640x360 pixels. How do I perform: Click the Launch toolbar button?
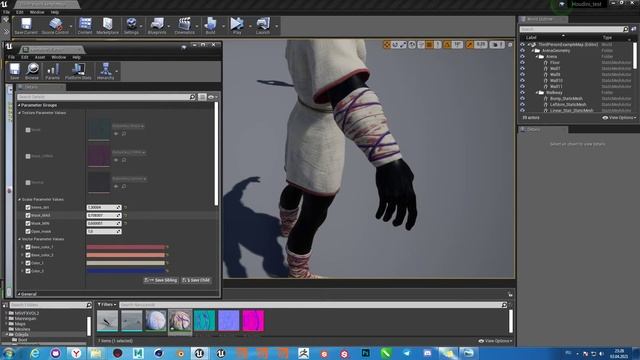(263, 26)
